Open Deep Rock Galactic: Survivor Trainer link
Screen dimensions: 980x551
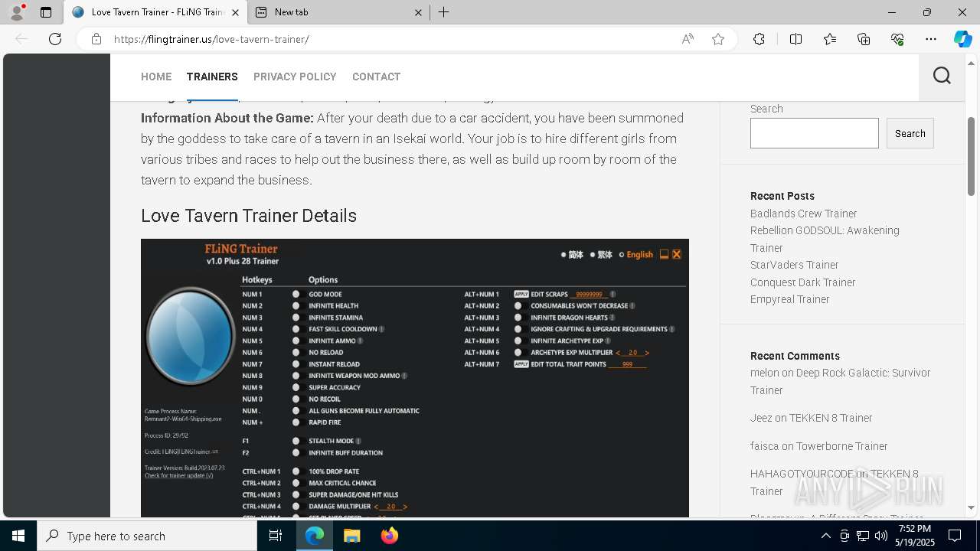(x=841, y=381)
